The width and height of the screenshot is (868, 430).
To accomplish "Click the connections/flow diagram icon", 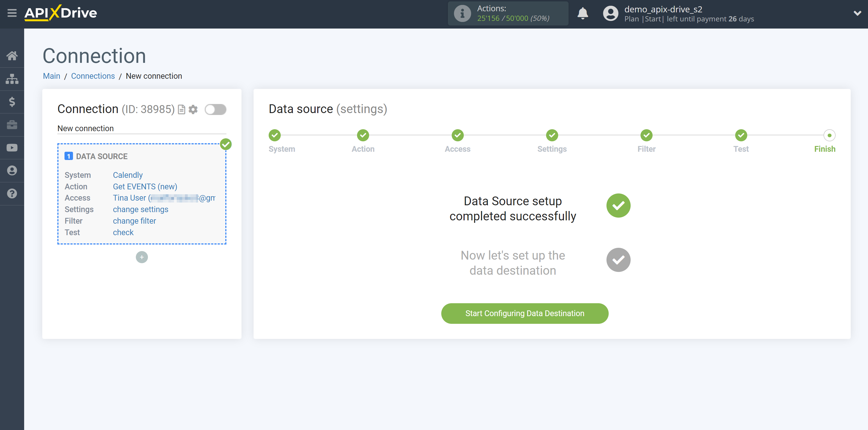I will point(12,78).
